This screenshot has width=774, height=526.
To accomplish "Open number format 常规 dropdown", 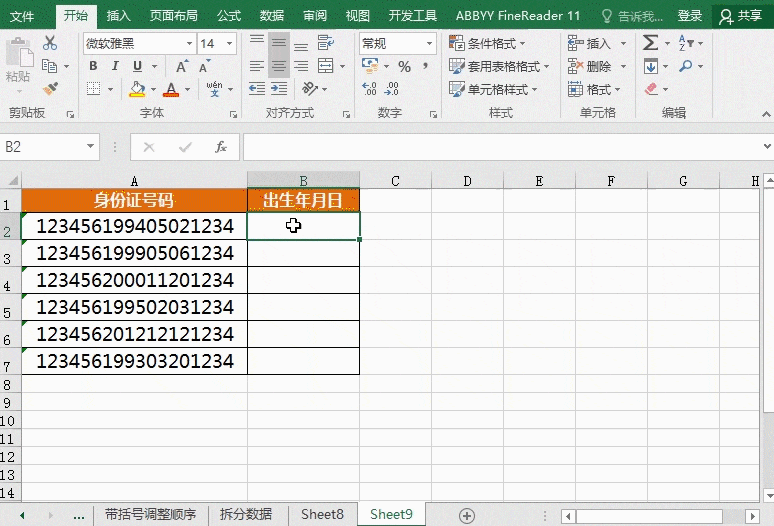I will (x=429, y=43).
